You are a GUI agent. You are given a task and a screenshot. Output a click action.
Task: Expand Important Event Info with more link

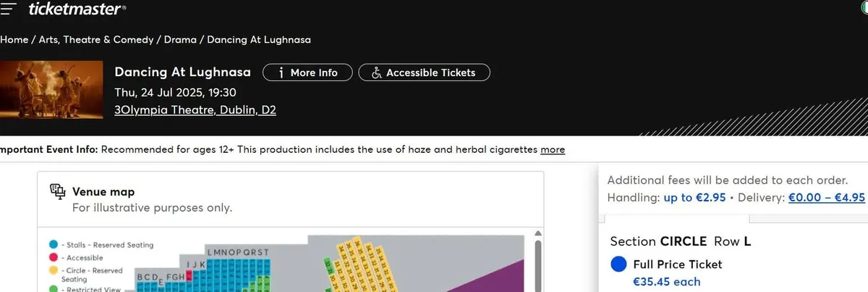click(553, 149)
